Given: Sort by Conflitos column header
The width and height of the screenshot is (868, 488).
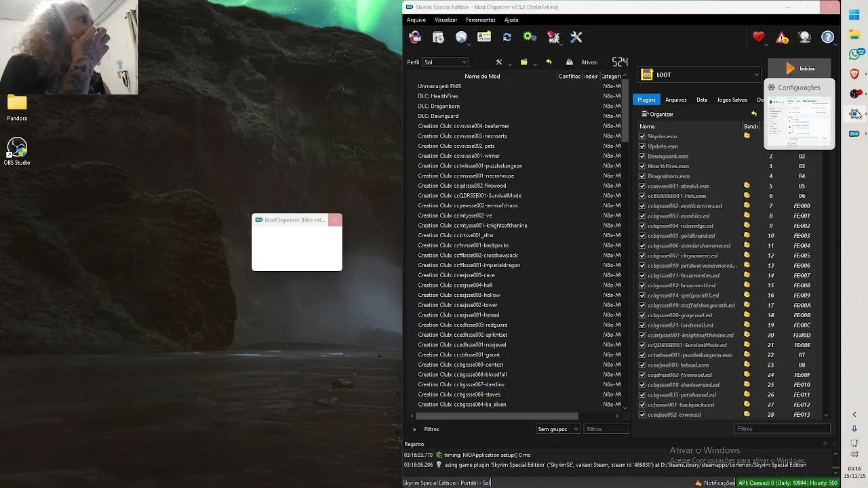Looking at the screenshot, I should (570, 76).
